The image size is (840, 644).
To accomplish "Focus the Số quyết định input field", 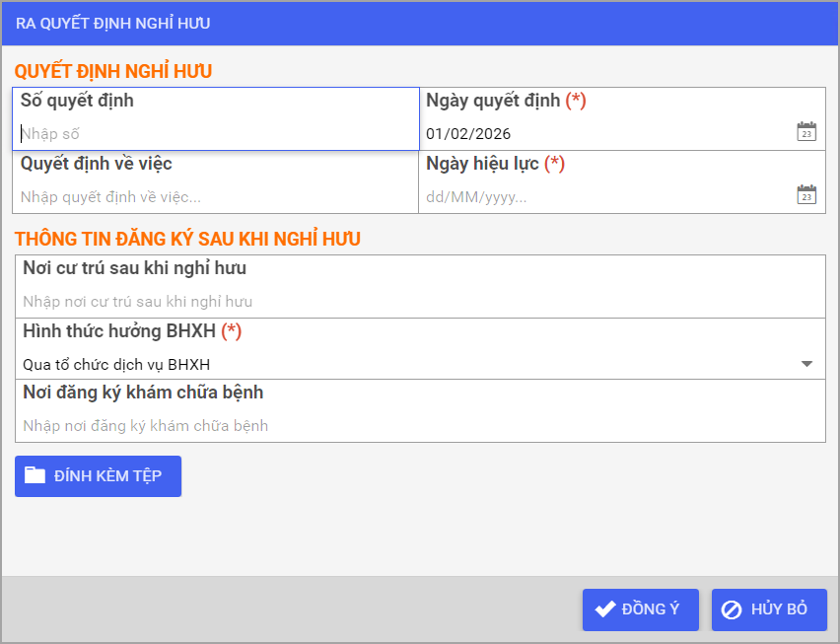I will (215, 133).
